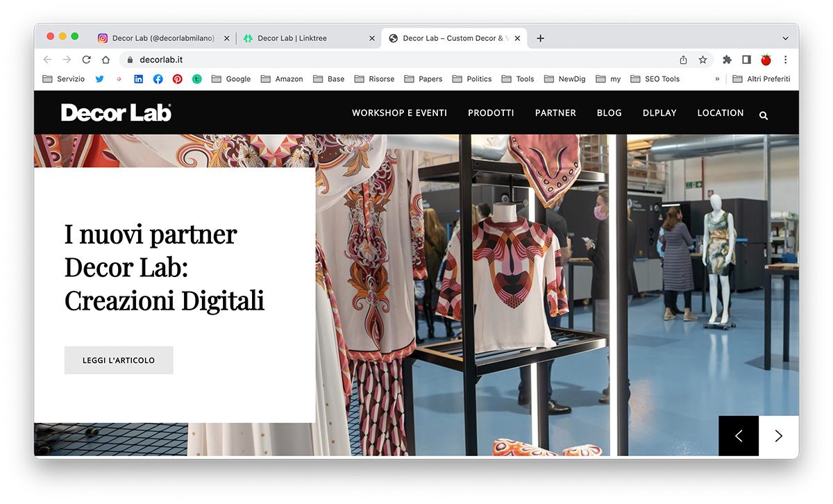Open the Pinterest bookmark icon
The height and width of the screenshot is (504, 833).
pos(177,79)
